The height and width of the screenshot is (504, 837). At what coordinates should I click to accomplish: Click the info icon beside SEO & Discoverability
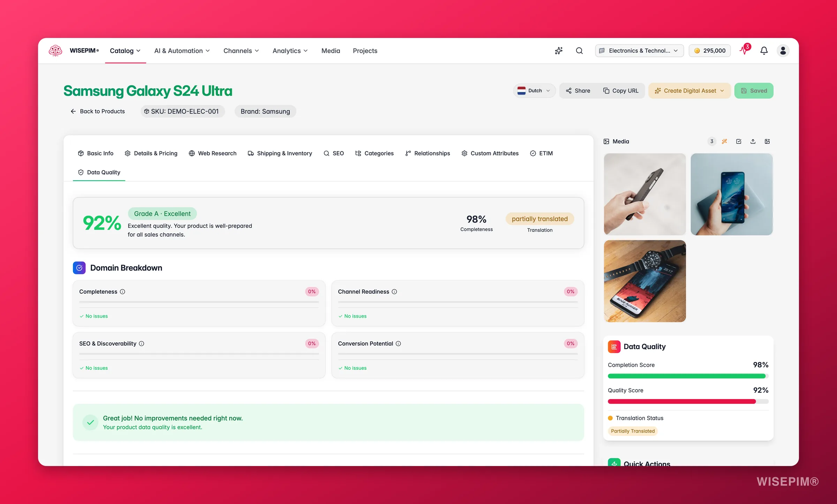click(142, 344)
